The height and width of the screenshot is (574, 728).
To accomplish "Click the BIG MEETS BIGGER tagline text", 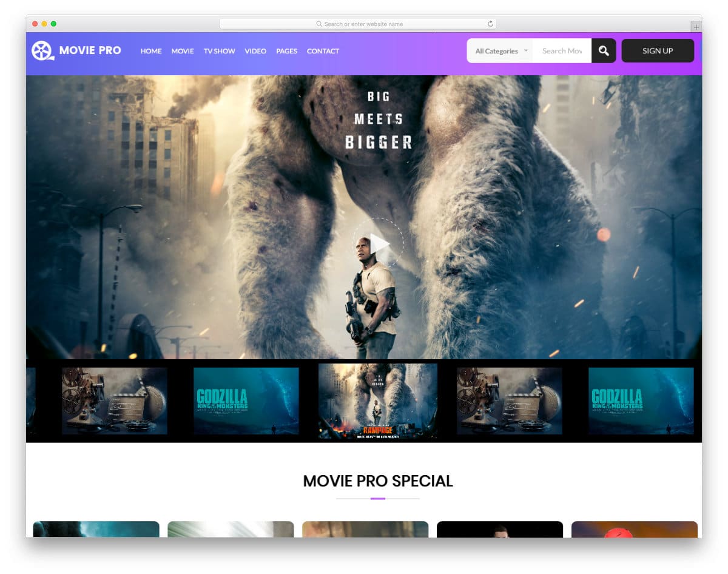I will 379,120.
